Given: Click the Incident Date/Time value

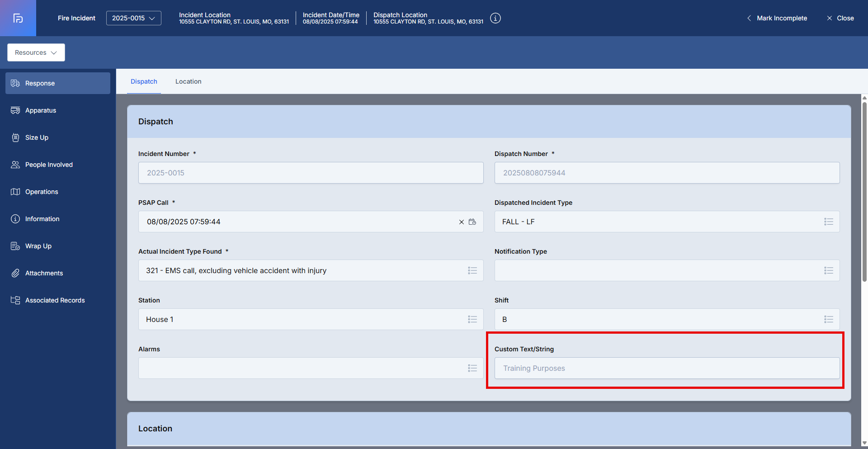Looking at the screenshot, I should click(330, 22).
